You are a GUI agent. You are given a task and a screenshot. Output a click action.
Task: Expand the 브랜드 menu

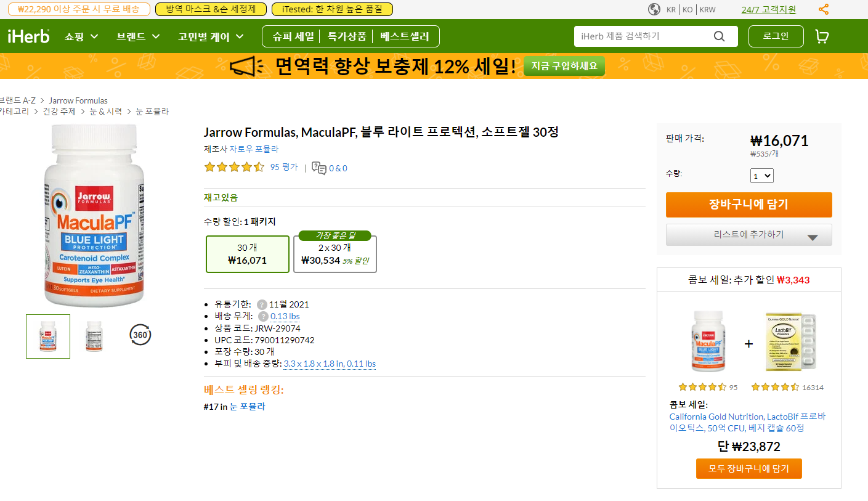138,36
